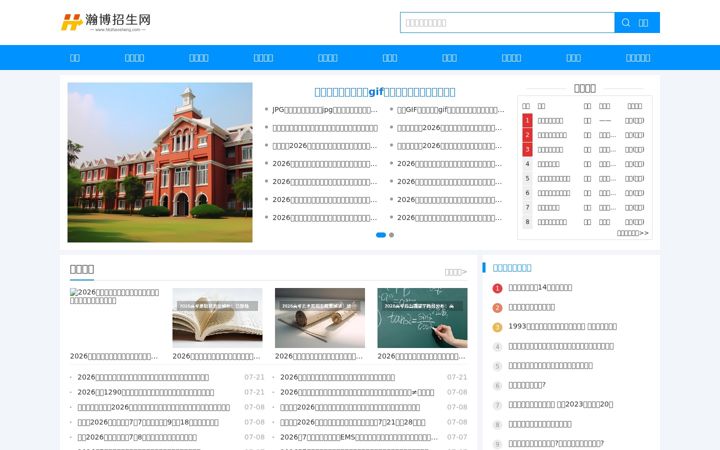Click gray rank badge 5 in ranking table
720x450 pixels.
point(527,178)
